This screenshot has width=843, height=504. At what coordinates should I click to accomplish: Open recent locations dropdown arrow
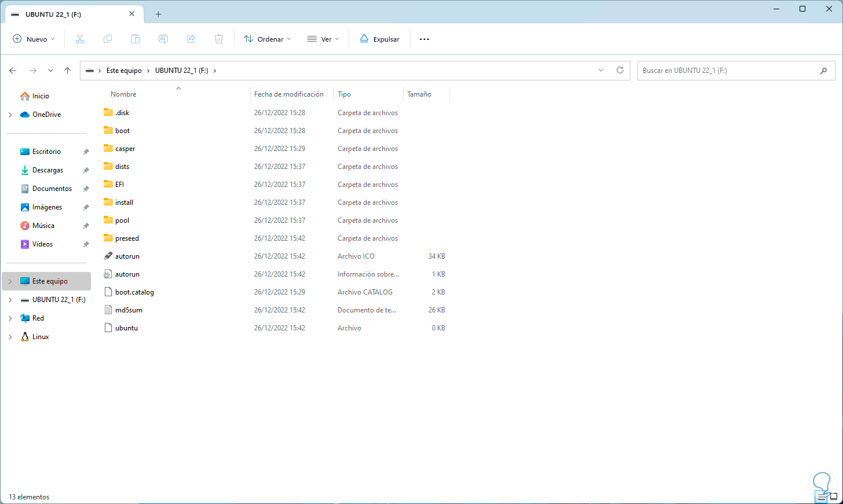(50, 71)
